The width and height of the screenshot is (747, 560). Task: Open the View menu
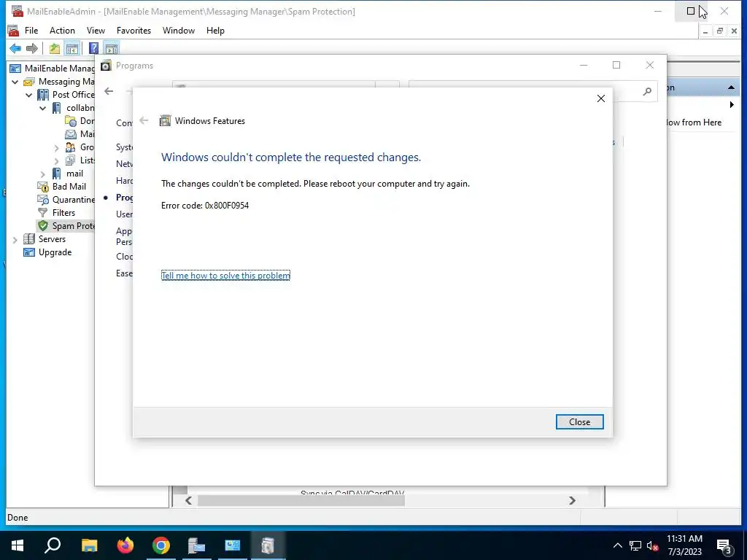(96, 31)
